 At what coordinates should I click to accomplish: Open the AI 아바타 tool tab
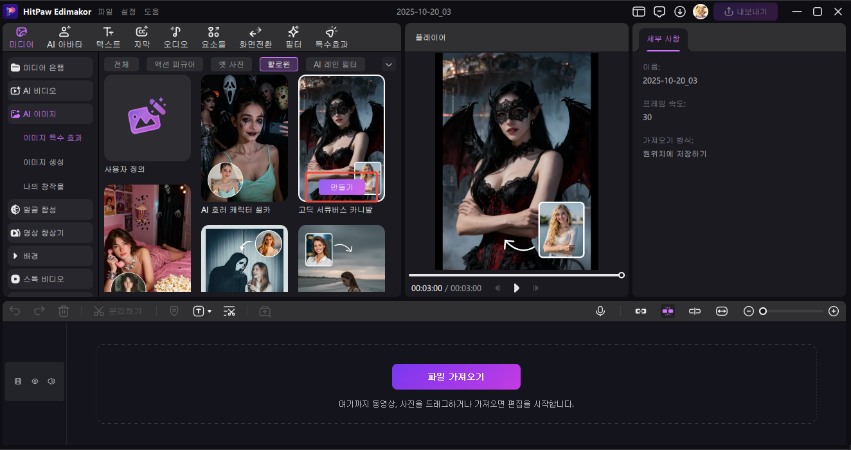point(65,38)
